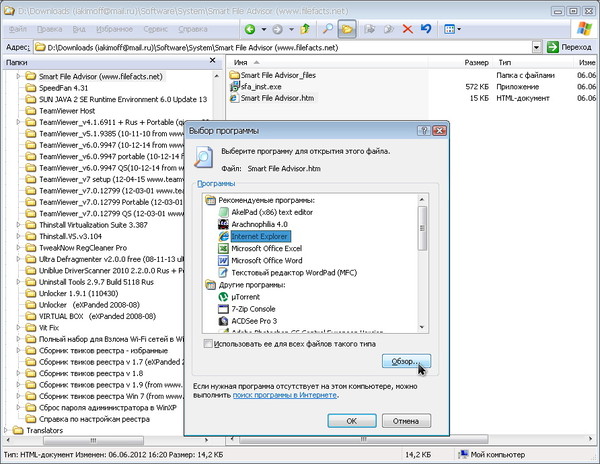Click the blue Undo arrow icon
The image size is (600, 464).
click(426, 29)
